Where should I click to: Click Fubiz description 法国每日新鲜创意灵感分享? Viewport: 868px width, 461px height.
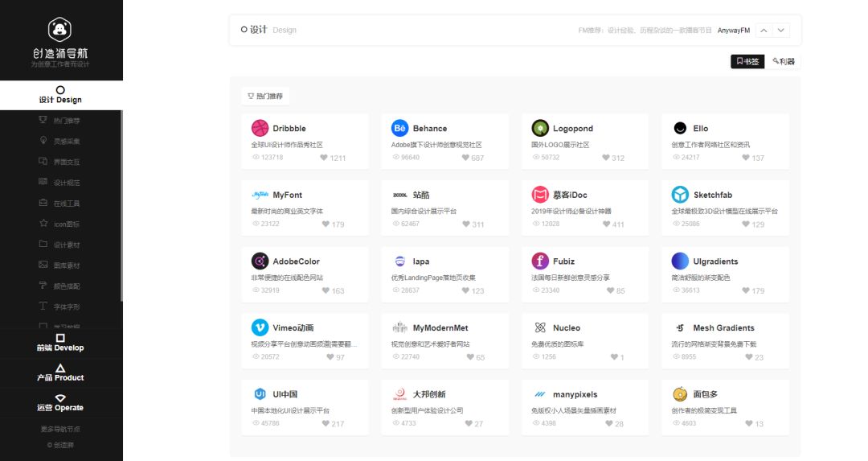[x=570, y=278]
